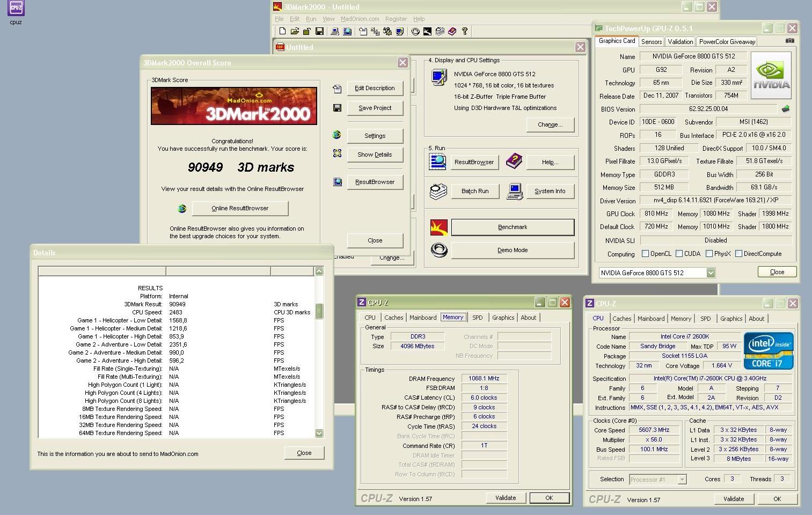Open the MadOnion.com menu

360,19
